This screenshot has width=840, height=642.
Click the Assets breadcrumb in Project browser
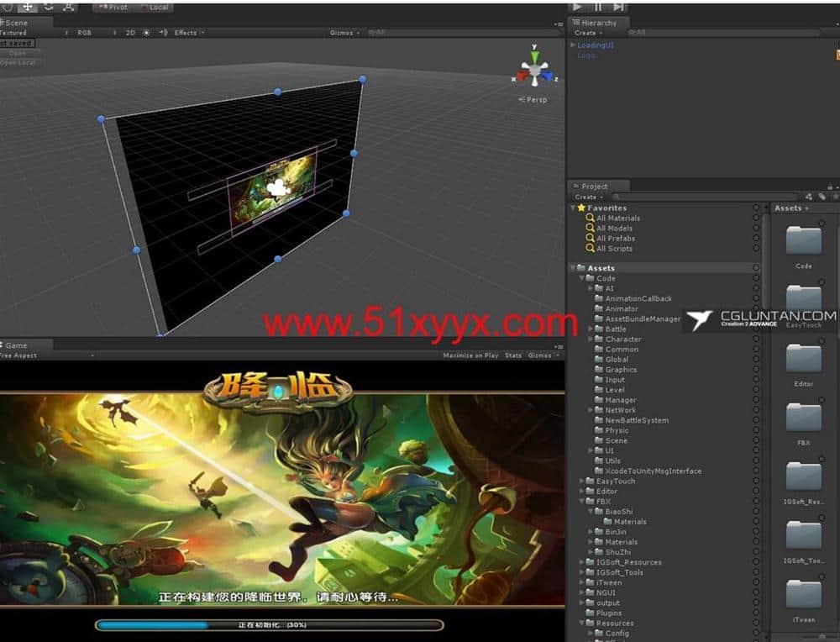point(788,208)
